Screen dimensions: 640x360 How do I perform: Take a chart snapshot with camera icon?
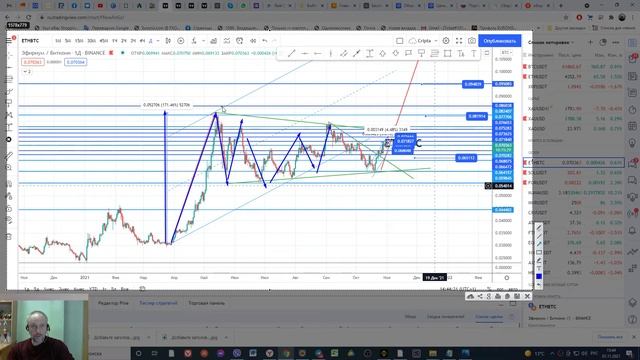click(x=472, y=41)
